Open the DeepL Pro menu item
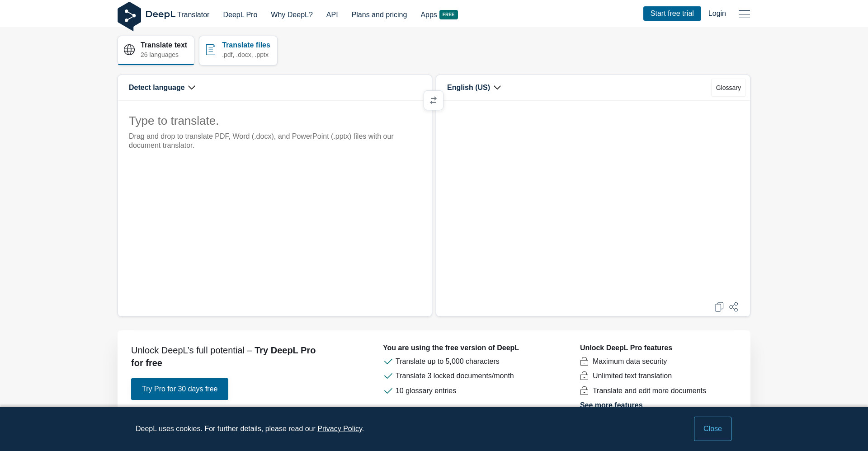The width and height of the screenshot is (868, 451). pyautogui.click(x=240, y=15)
